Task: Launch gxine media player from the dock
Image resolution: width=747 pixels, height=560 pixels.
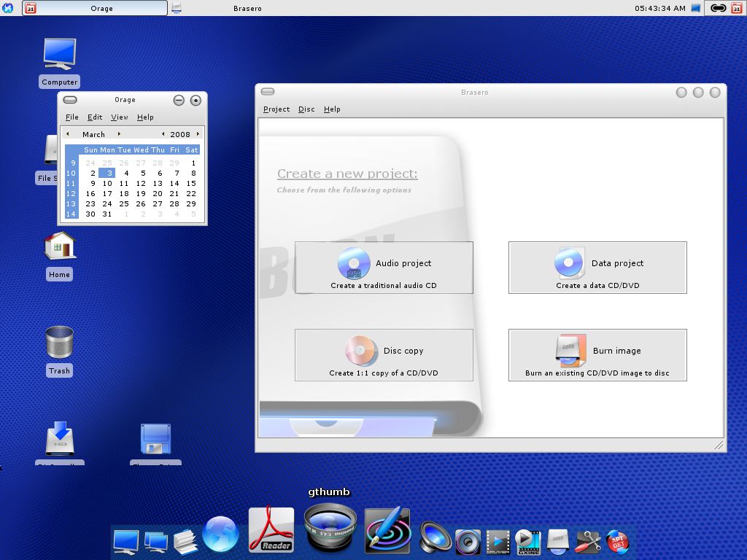Action: pyautogui.click(x=528, y=542)
